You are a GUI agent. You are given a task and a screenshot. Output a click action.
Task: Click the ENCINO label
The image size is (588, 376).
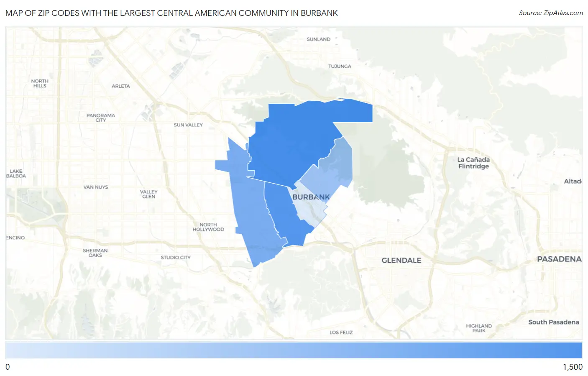tap(15, 238)
